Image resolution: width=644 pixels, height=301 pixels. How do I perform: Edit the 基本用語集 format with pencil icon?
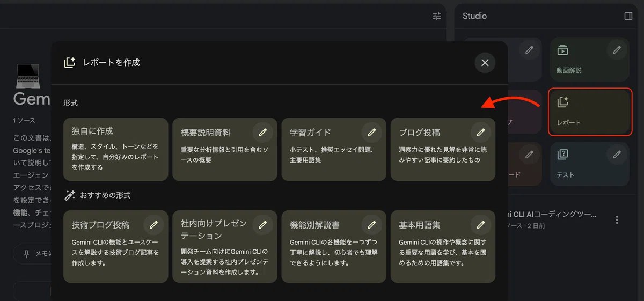[x=480, y=225]
